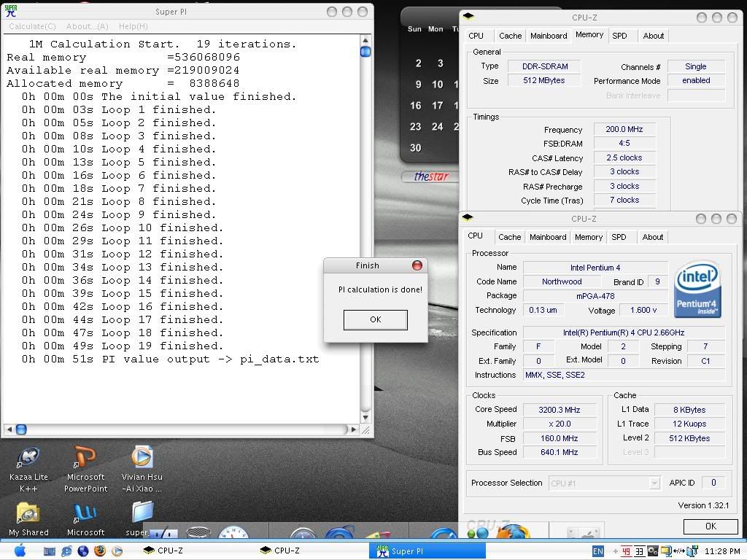Switch to Mainboard tab in lower CPU-Z

(548, 237)
